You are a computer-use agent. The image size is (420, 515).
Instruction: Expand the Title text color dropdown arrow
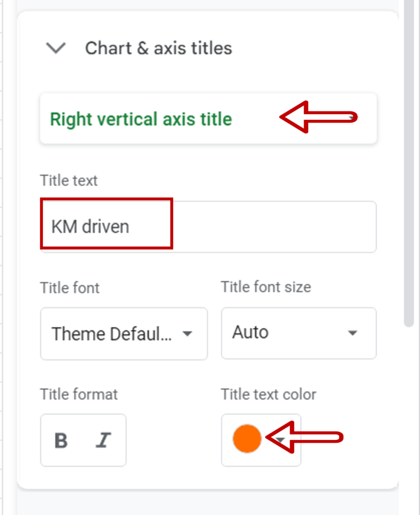coord(280,440)
